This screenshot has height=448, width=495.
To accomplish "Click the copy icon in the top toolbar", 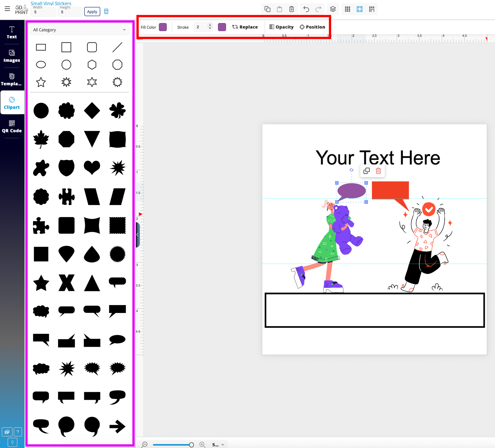I will [267, 9].
